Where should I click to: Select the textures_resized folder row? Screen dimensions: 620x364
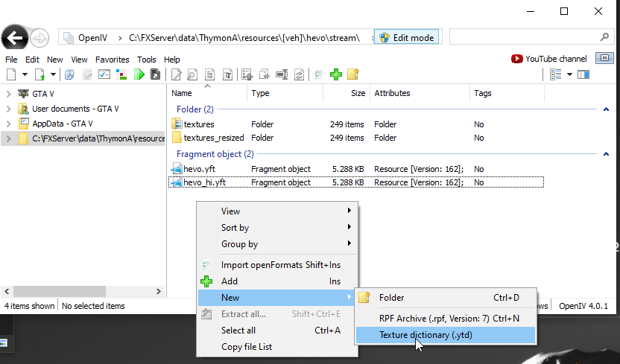point(356,138)
